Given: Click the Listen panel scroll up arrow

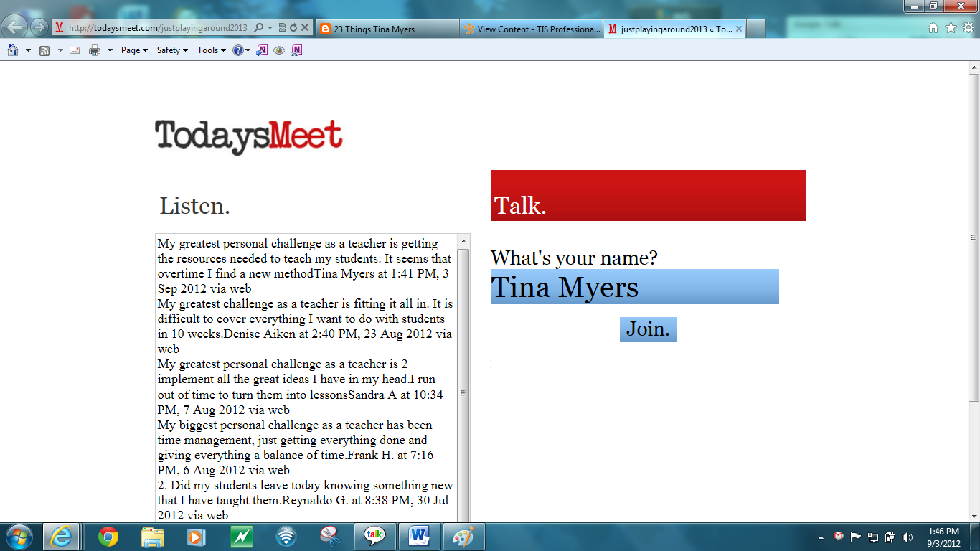Looking at the screenshot, I should (x=463, y=242).
